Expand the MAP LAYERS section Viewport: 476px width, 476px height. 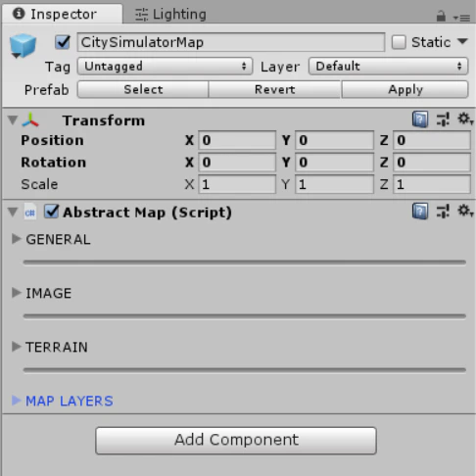pos(16,401)
